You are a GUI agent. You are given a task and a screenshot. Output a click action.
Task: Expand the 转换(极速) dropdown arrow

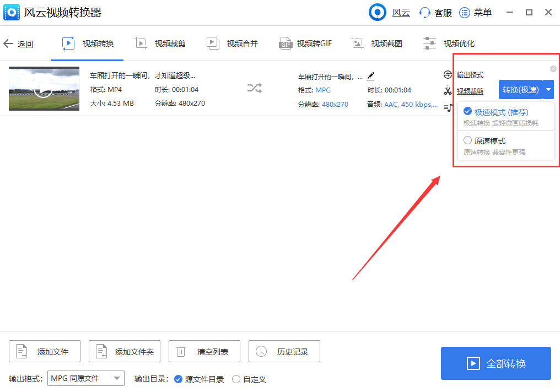548,89
